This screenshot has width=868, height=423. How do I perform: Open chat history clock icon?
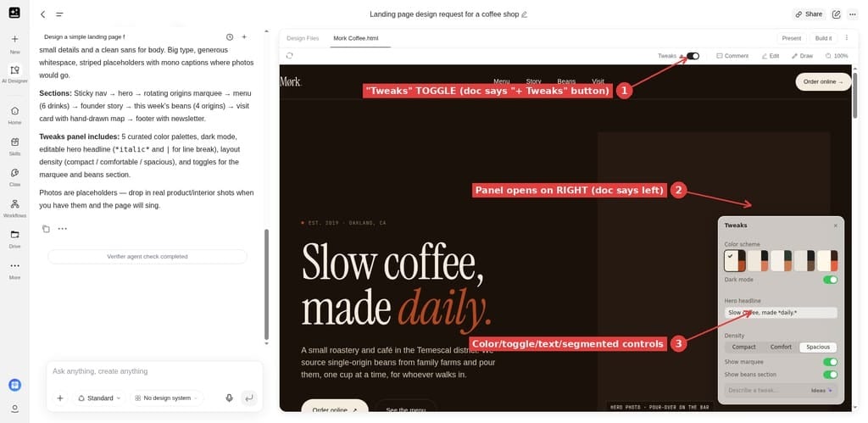point(230,37)
